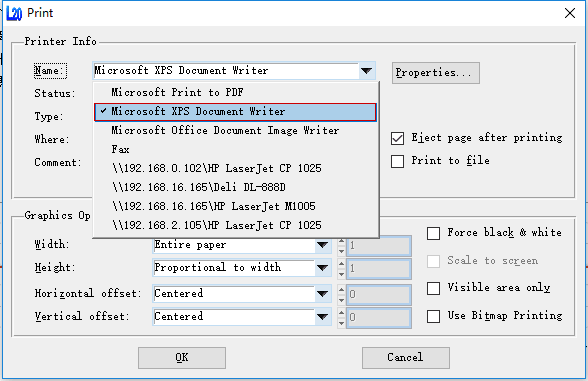588x381 pixels.
Task: Close the Print dialog
Action: [x=570, y=13]
